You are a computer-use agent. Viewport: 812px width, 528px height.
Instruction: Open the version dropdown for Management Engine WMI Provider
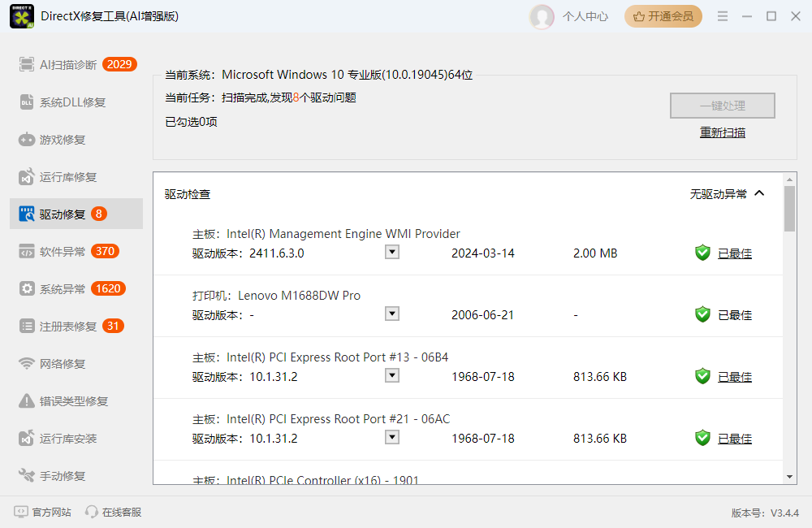392,253
